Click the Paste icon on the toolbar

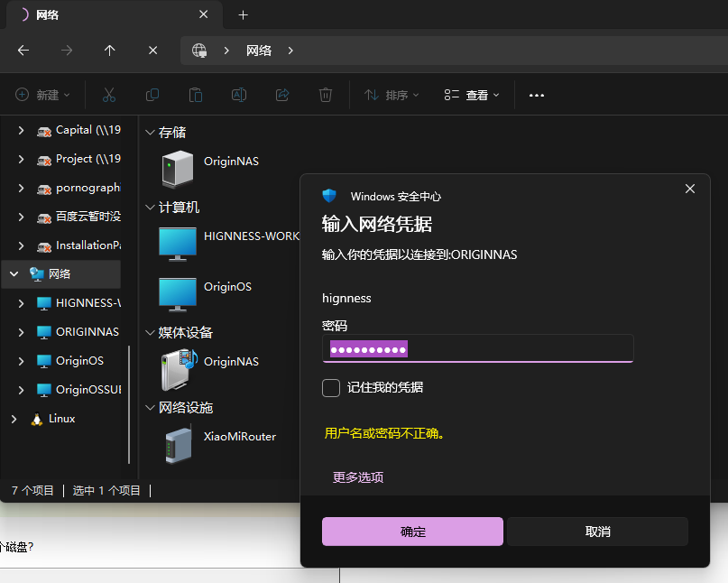[x=195, y=94]
